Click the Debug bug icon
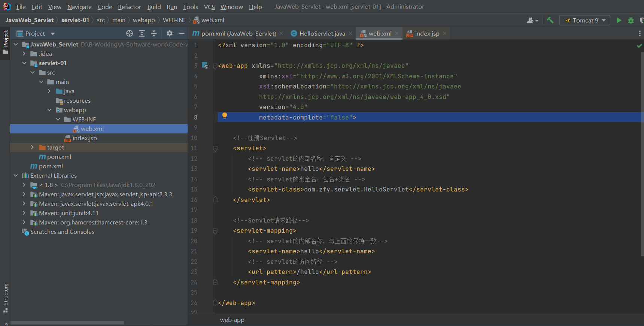644x326 pixels. 631,20
